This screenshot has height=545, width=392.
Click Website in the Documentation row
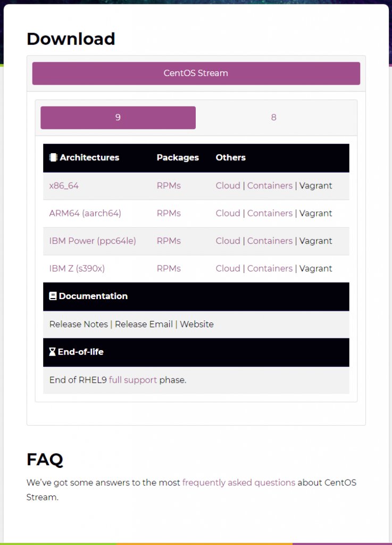197,324
